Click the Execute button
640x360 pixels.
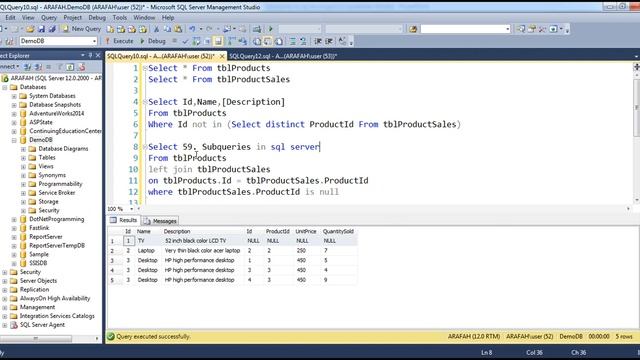tap(119, 41)
